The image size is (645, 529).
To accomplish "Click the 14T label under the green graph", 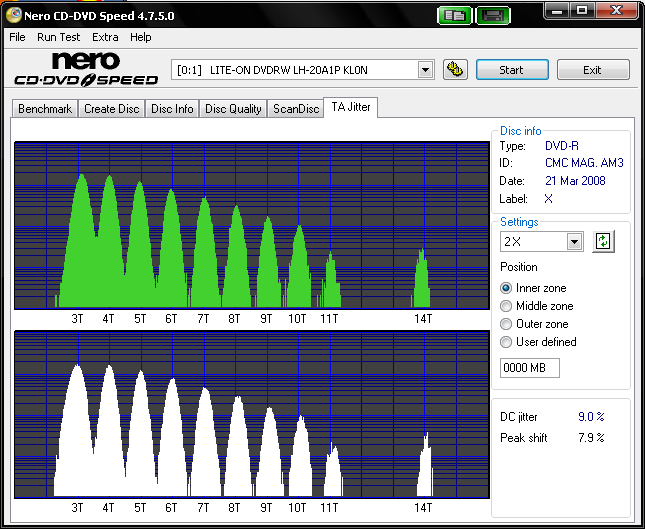I will pos(423,319).
